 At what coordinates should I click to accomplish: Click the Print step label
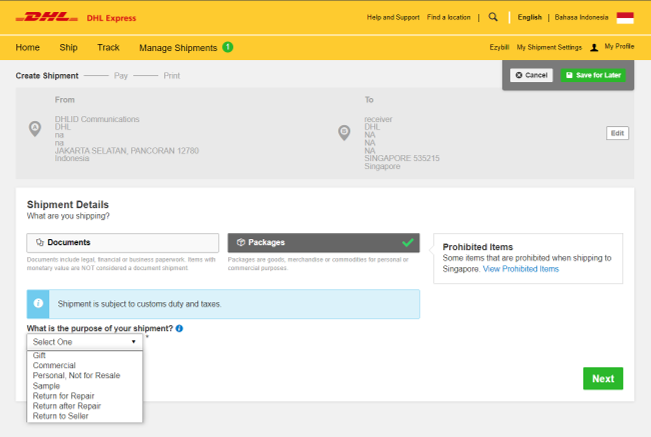coord(171,76)
